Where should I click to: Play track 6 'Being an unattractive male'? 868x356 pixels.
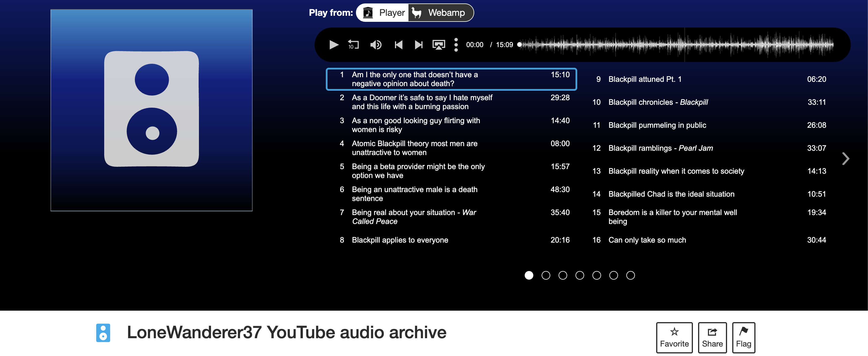[452, 194]
